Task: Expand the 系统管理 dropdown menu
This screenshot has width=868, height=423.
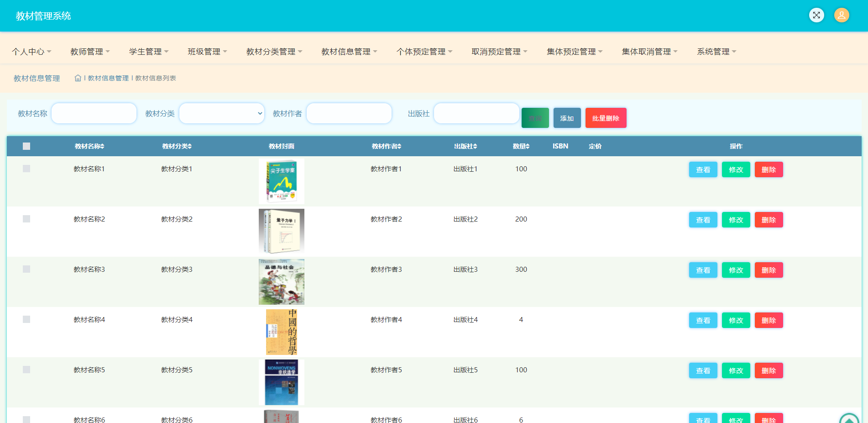Action: point(716,52)
